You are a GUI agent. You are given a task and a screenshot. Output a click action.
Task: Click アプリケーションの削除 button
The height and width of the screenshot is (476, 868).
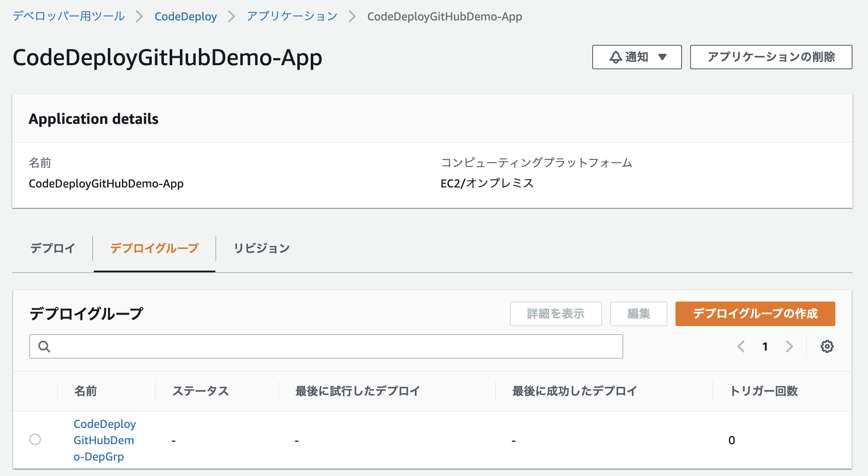pyautogui.click(x=771, y=57)
